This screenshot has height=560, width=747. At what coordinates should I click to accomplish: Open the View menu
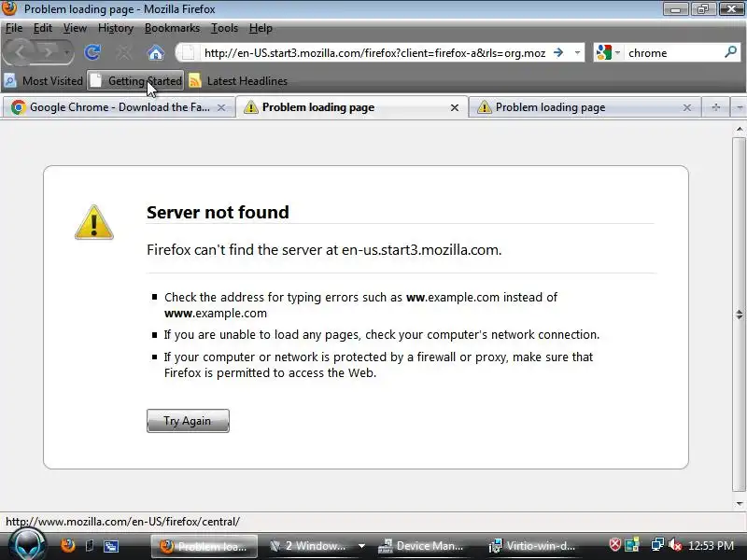(75, 28)
